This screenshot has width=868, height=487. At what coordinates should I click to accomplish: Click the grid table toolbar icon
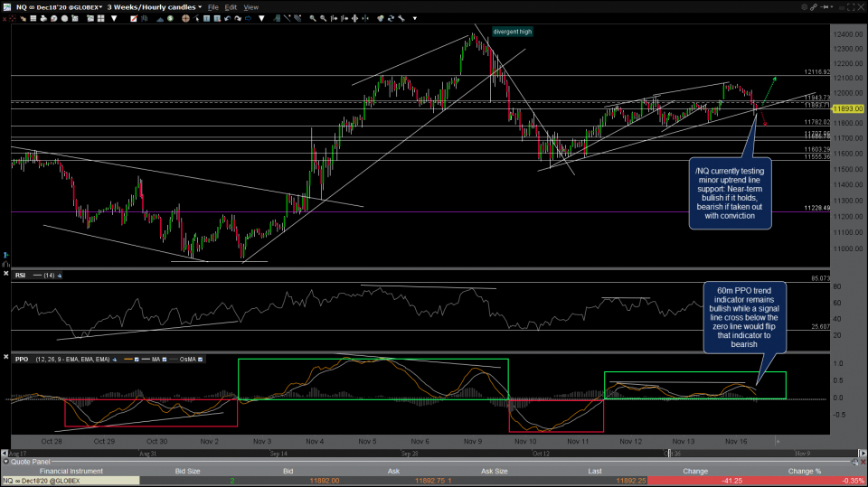coord(33,18)
